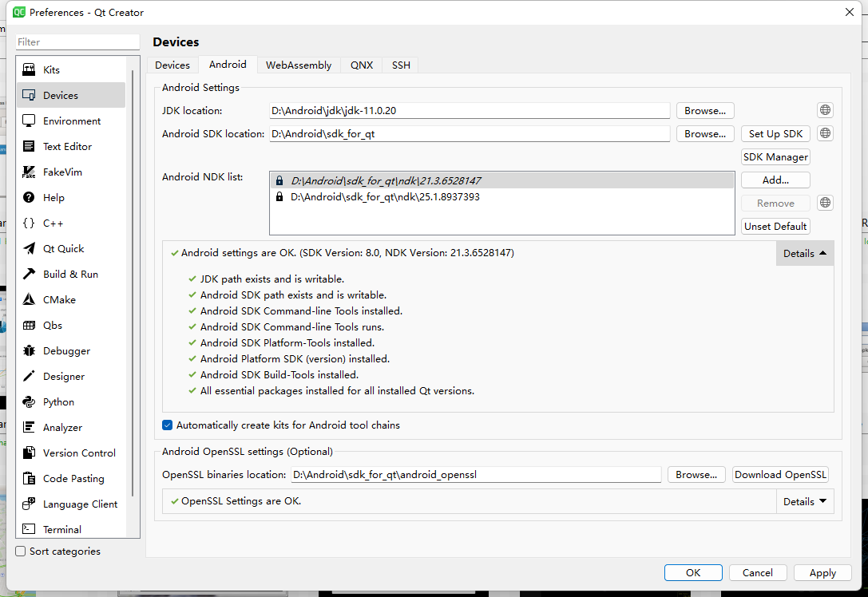The height and width of the screenshot is (597, 868).
Task: Add an Android NDK with Add...
Action: pos(775,180)
